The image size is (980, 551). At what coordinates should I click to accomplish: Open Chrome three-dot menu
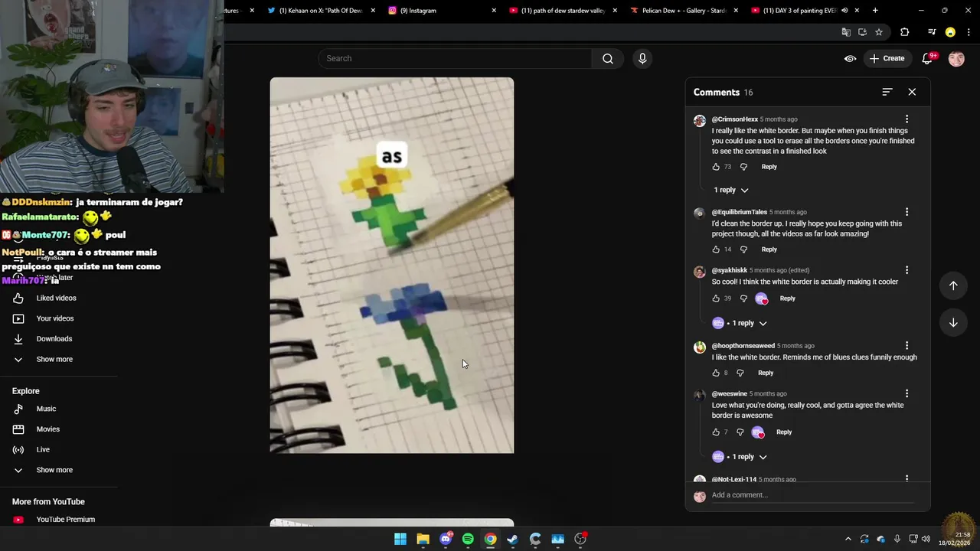968,32
